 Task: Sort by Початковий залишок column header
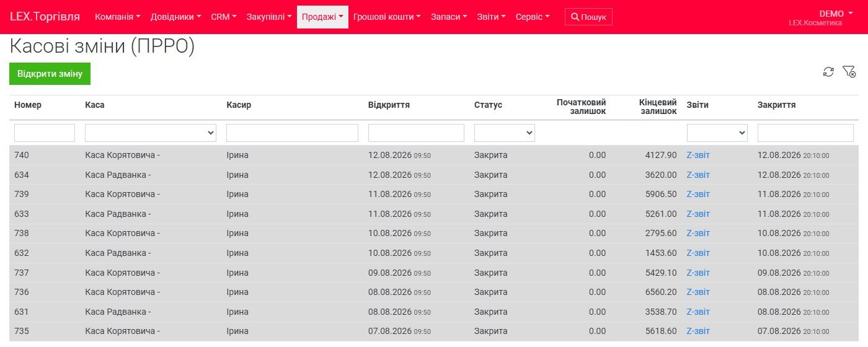581,107
